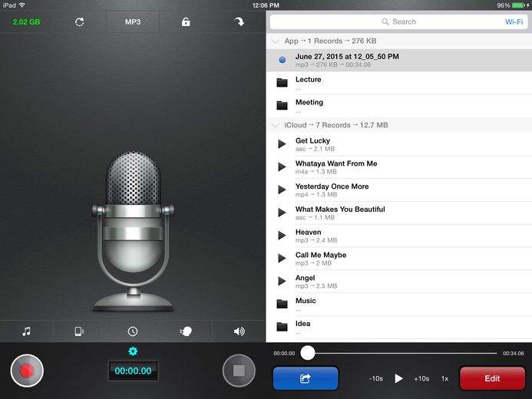Image resolution: width=532 pixels, height=399 pixels.
Task: Tap the speaker volume icon
Action: (x=240, y=331)
